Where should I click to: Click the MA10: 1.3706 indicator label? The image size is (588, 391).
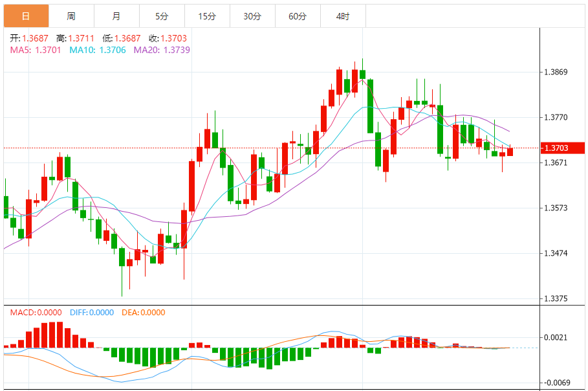(98, 50)
